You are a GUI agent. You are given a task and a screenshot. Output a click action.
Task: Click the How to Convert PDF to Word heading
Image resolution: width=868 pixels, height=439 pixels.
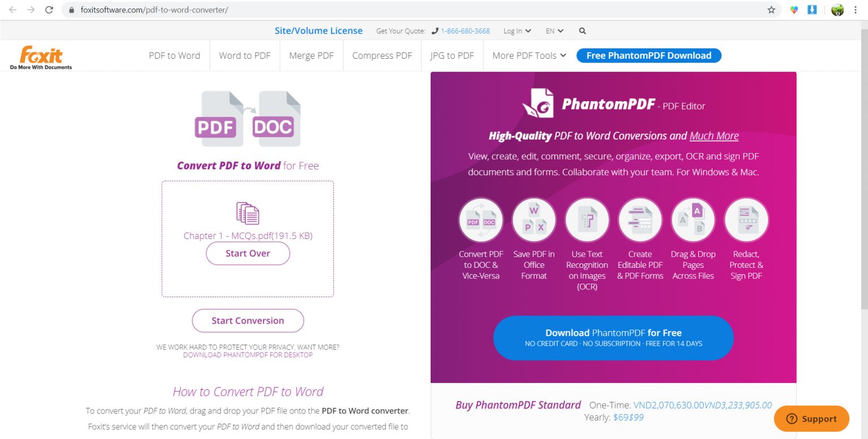(x=248, y=392)
